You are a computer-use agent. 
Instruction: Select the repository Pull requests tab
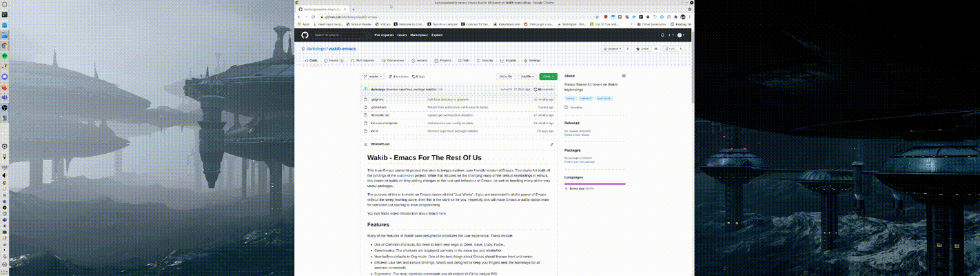click(x=363, y=60)
